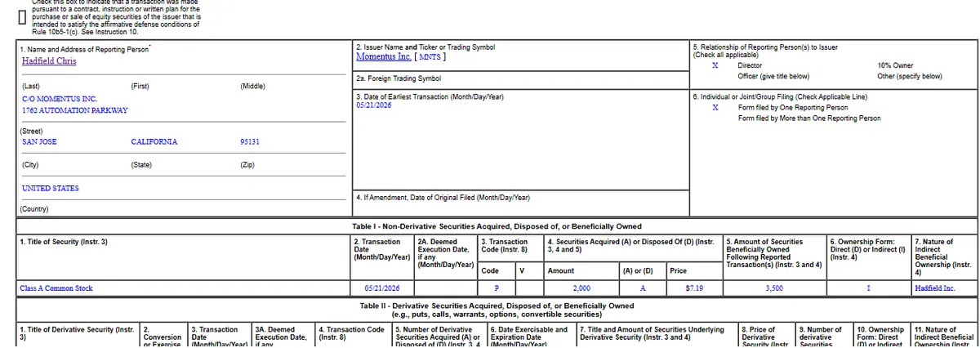Click the Table I transaction date 05/21/2026 cell
980x348 pixels.
coord(382,288)
